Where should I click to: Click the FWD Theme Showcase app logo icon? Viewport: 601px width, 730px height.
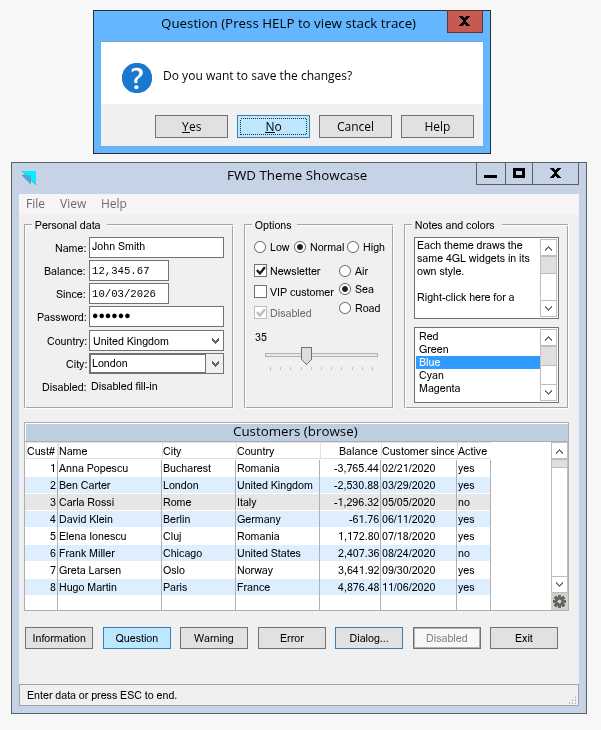pyautogui.click(x=29, y=177)
